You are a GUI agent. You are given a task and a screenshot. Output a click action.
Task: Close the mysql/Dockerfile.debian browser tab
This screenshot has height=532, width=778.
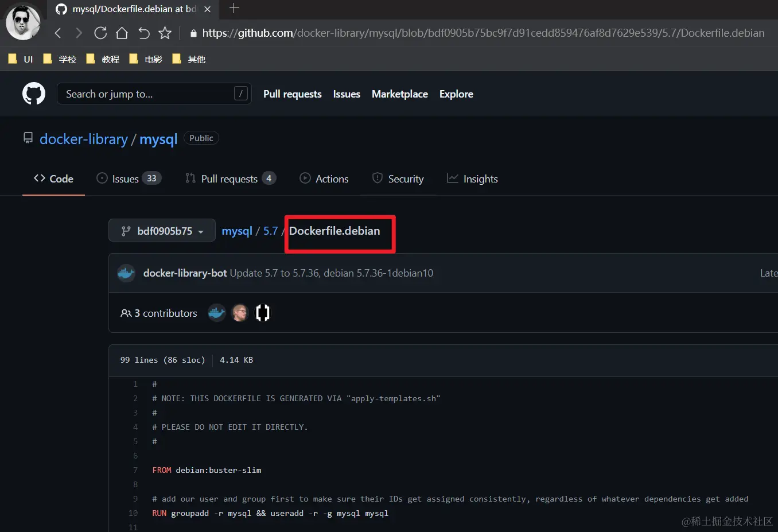207,9
